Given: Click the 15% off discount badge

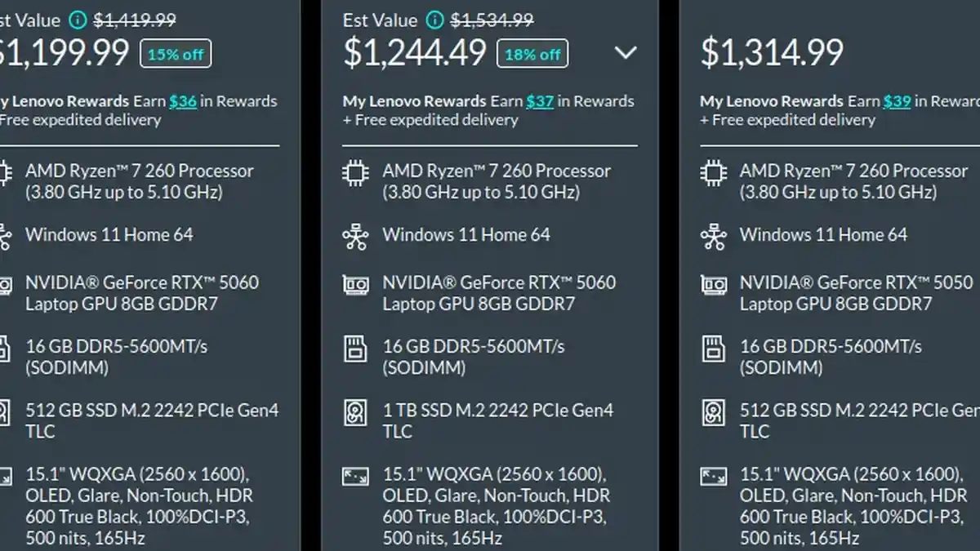Looking at the screenshot, I should (176, 55).
